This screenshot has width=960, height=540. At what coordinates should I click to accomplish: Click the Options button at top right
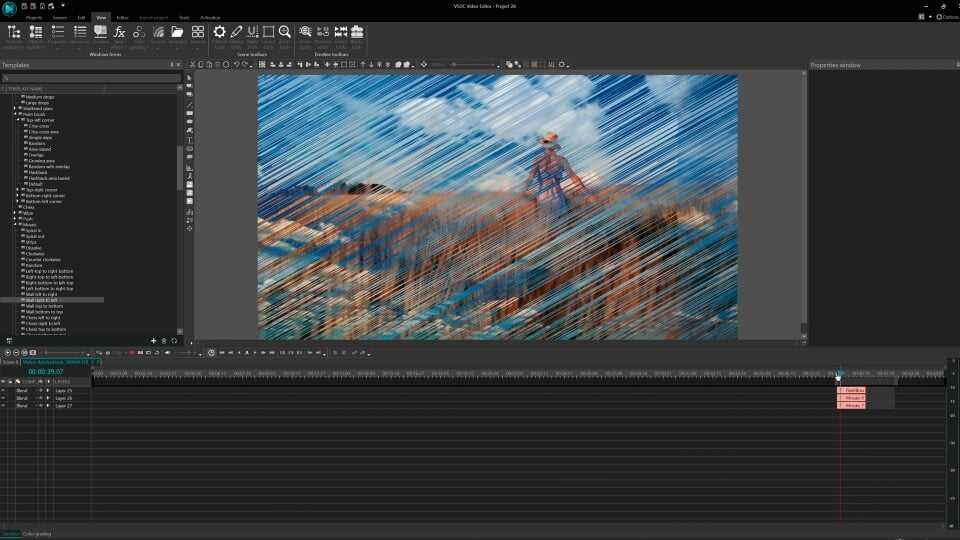point(947,17)
